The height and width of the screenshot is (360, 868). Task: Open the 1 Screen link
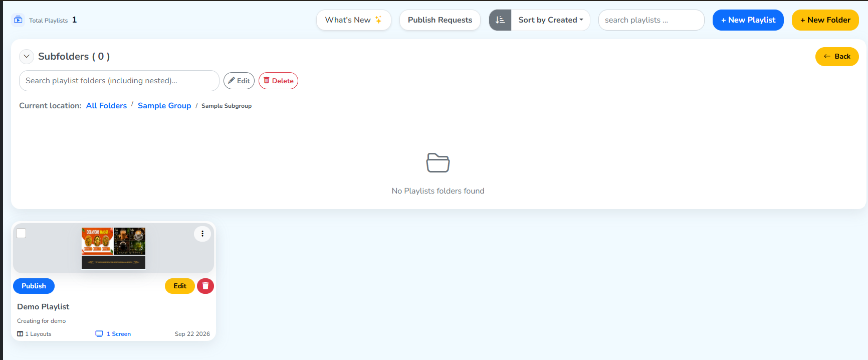tap(119, 334)
